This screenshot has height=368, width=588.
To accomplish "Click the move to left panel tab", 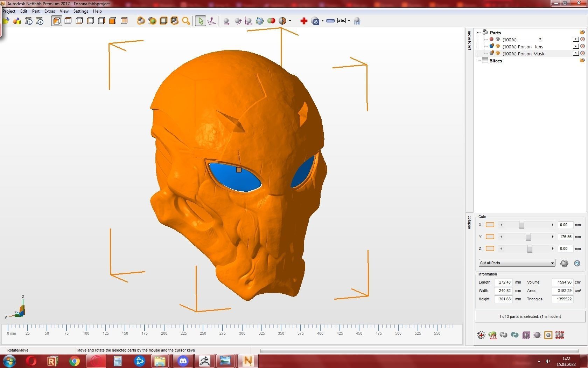I will click(x=469, y=41).
